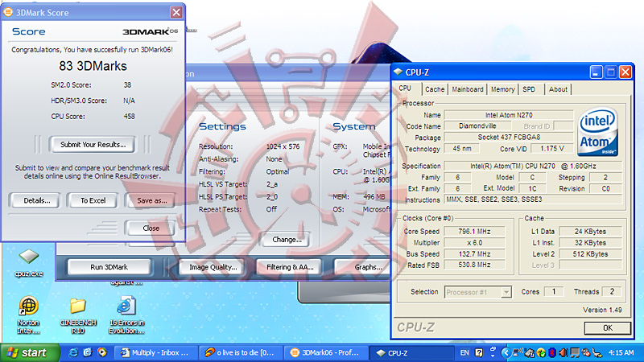
Task: Click the Multiplier value x 6.0
Action: (x=474, y=243)
